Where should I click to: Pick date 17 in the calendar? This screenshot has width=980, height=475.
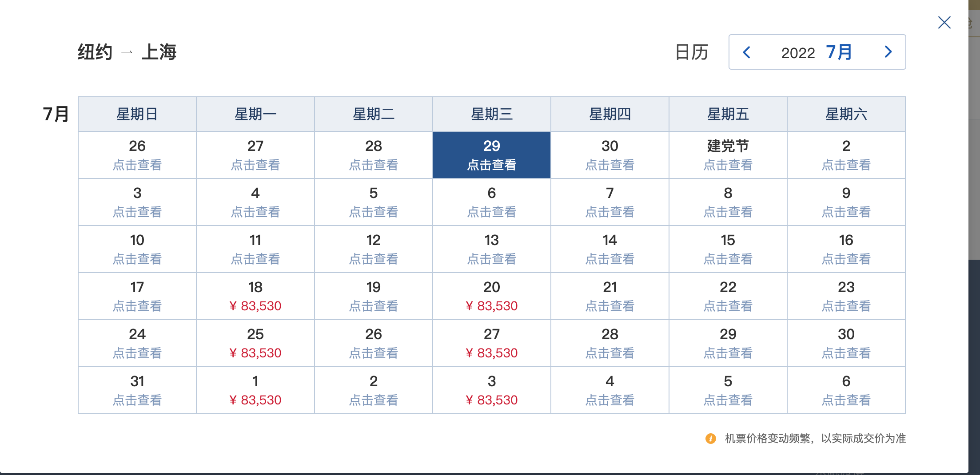137,296
